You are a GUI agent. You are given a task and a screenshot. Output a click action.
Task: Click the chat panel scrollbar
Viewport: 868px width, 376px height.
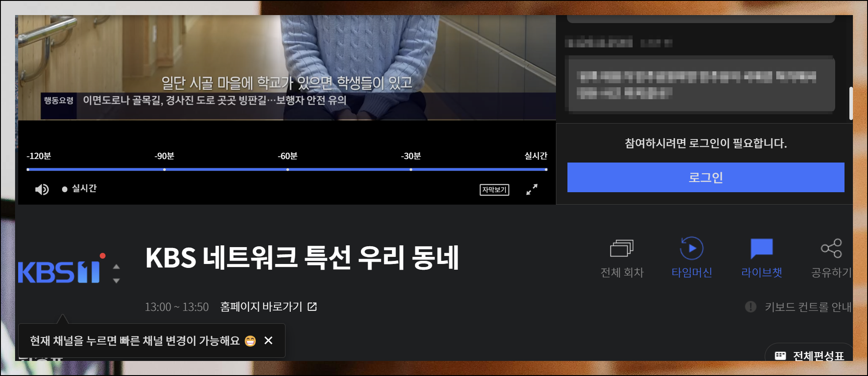(851, 103)
